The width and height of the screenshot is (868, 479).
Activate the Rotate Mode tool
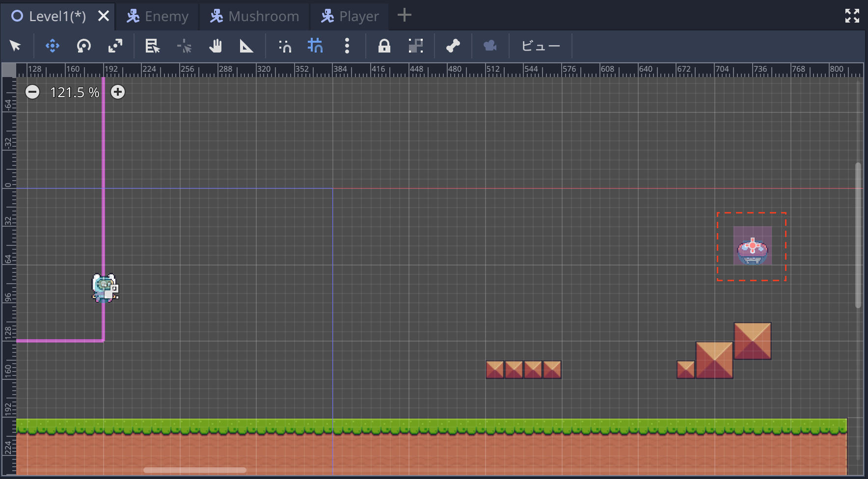84,46
